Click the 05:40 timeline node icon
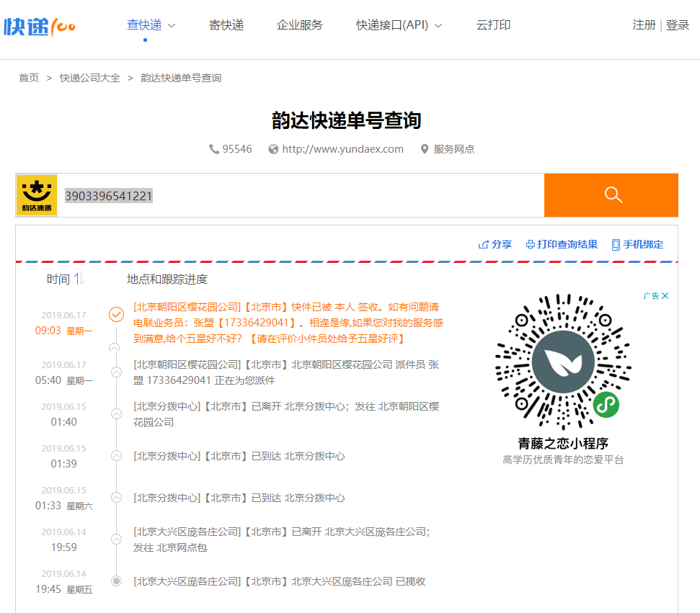 [x=117, y=372]
